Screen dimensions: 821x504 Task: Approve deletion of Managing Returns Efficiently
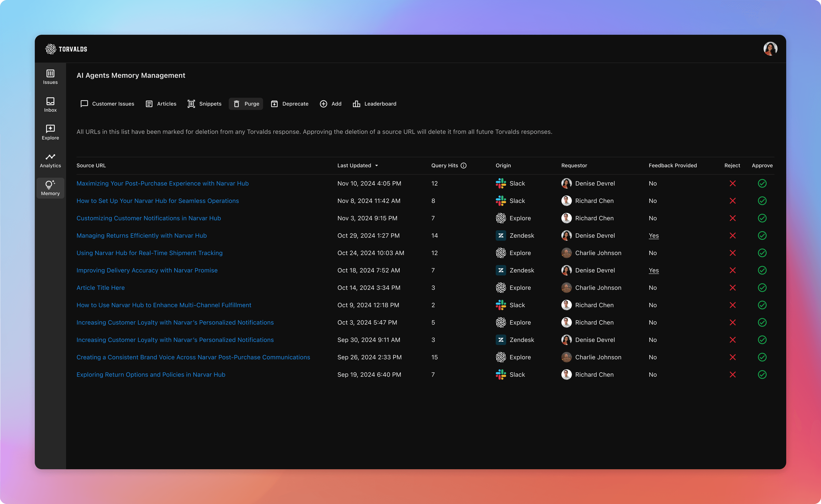762,236
